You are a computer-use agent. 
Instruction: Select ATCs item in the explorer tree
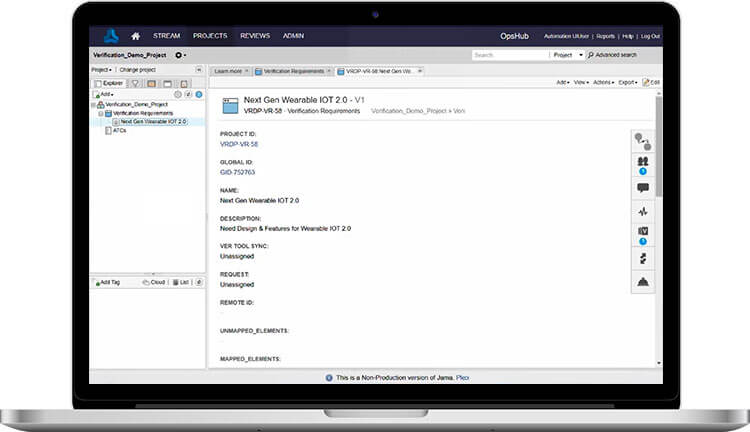point(119,130)
